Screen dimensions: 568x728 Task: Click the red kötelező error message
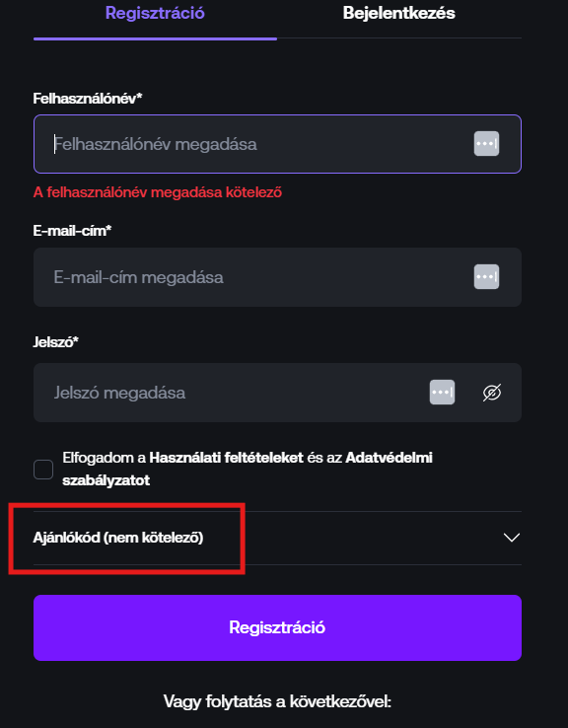pos(158,192)
